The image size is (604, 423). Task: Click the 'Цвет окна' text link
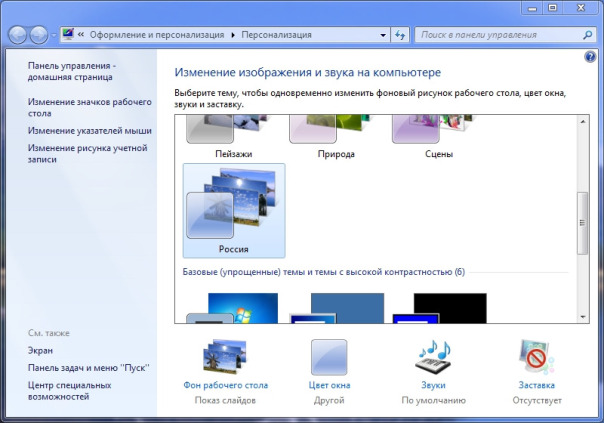tap(329, 385)
